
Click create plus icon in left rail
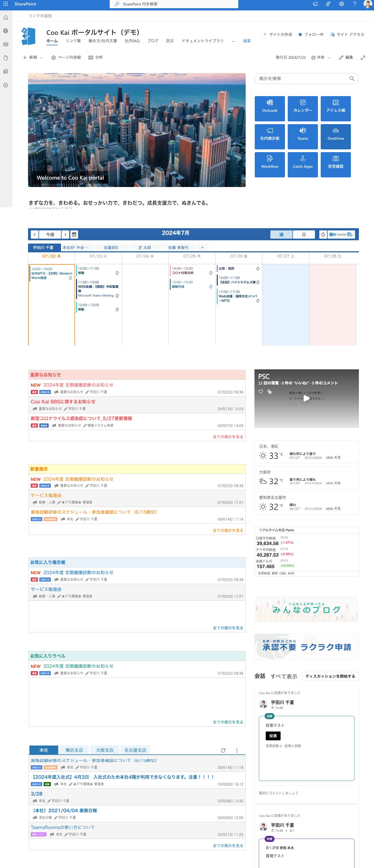click(6, 85)
